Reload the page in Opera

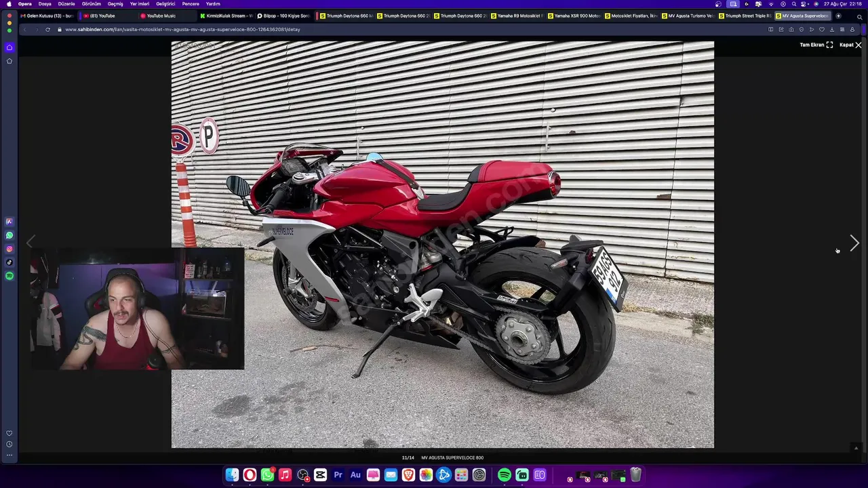pos(47,29)
